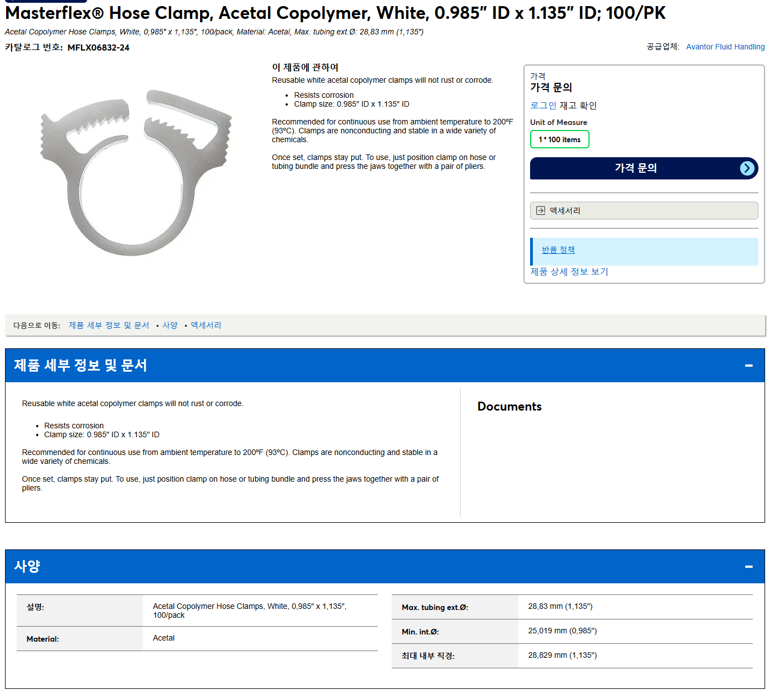
Task: Click the italic product subtitle under the title
Action: (214, 32)
